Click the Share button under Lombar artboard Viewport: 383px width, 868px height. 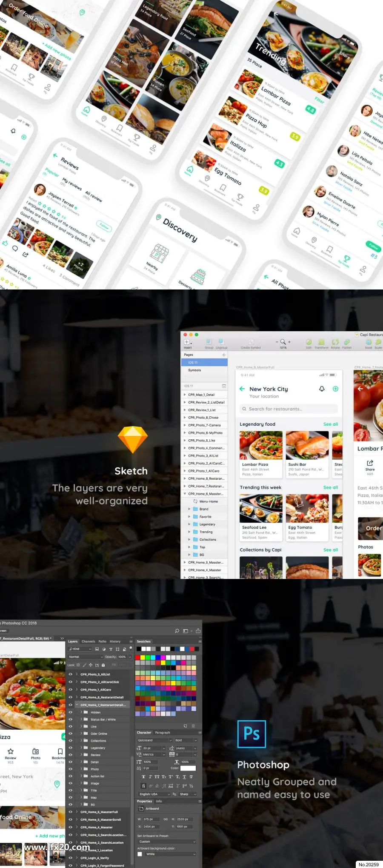point(370,467)
